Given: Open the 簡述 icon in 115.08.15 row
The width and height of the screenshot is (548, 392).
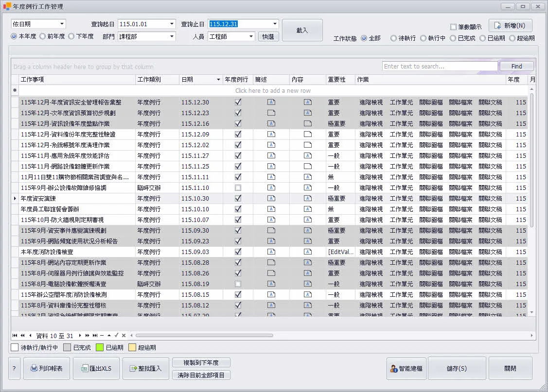Looking at the screenshot, I should [271, 295].
